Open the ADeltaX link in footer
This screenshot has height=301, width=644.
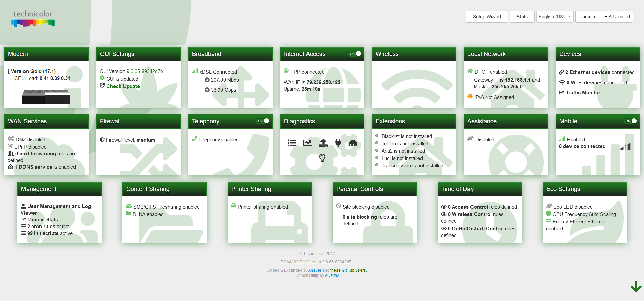click(332, 275)
